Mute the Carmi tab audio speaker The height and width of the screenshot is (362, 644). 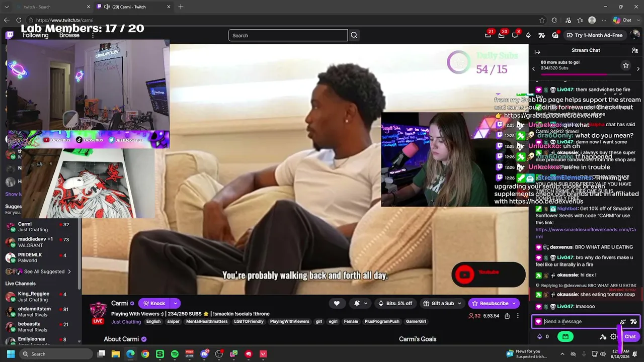point(107,7)
